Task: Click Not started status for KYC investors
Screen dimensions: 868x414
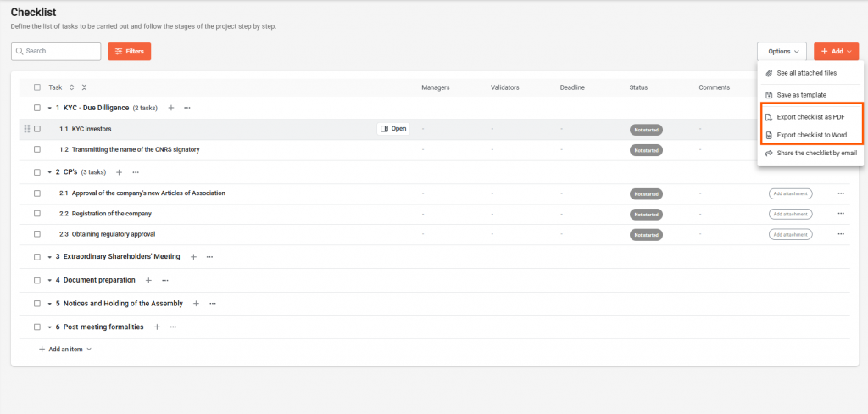Action: coord(646,130)
